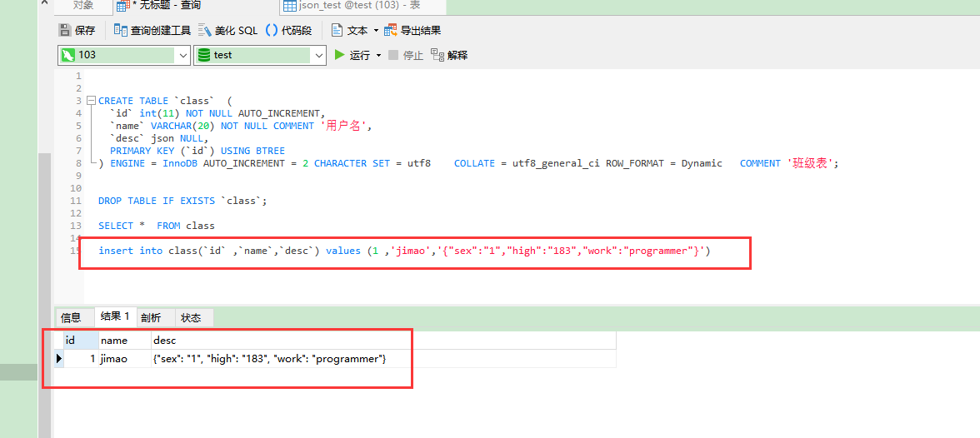Select the id cell with value 1

pos(81,359)
